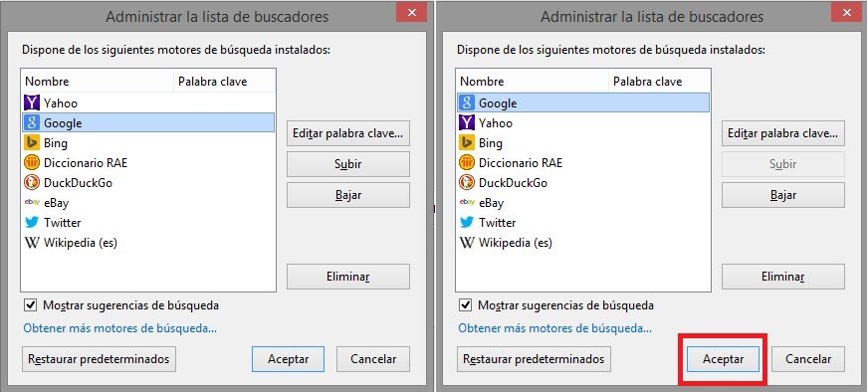Image resolution: width=868 pixels, height=392 pixels.
Task: Click Eliminar button in right dialog
Action: [783, 277]
